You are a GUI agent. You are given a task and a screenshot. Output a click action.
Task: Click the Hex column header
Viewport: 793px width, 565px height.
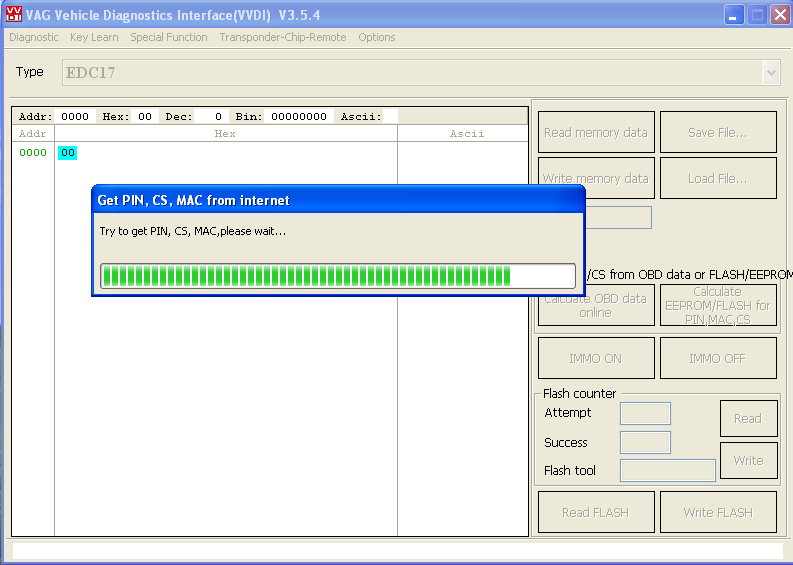point(226,134)
